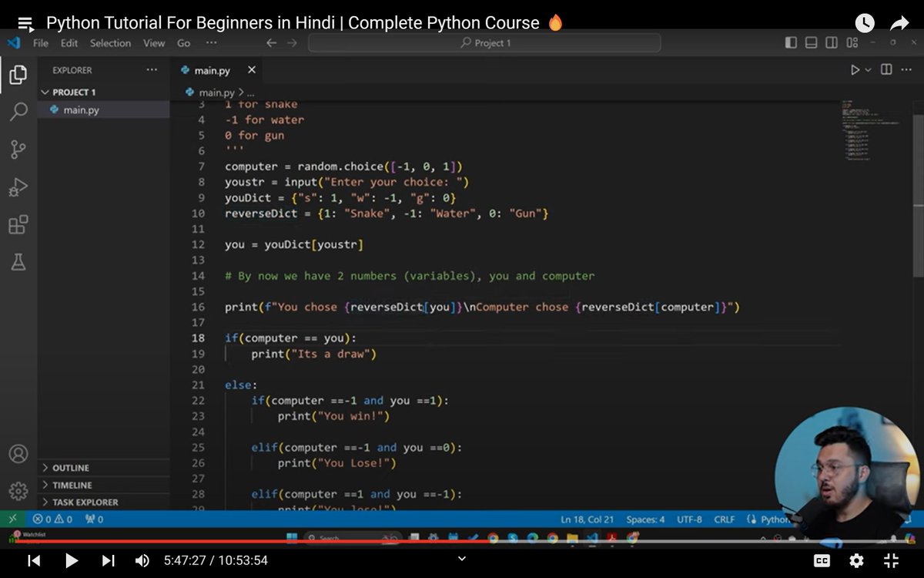
Task: Click the remote connection icon in status bar
Action: [14, 519]
